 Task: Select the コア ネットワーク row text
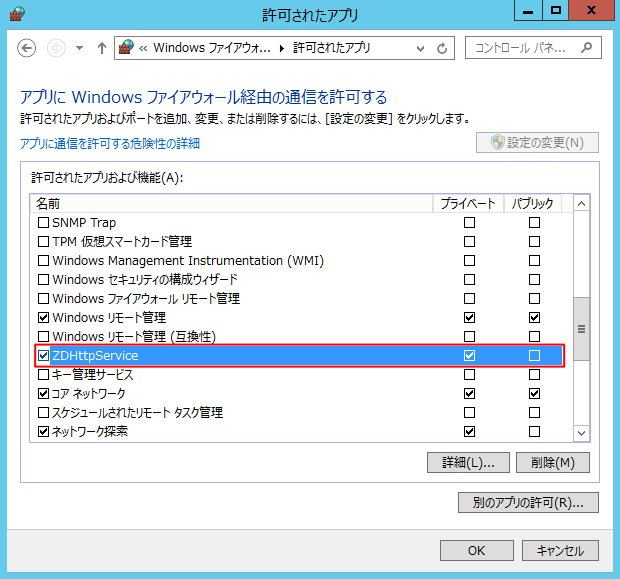coord(89,394)
